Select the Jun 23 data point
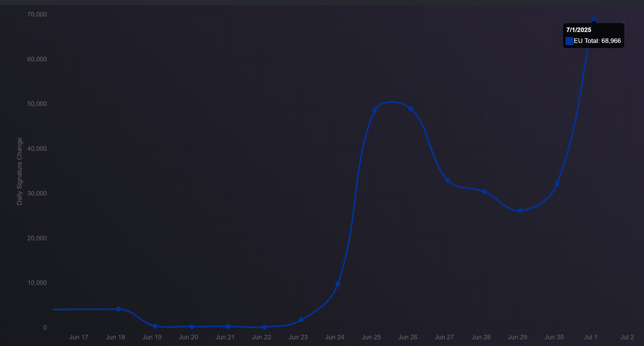644x346 pixels. (301, 320)
